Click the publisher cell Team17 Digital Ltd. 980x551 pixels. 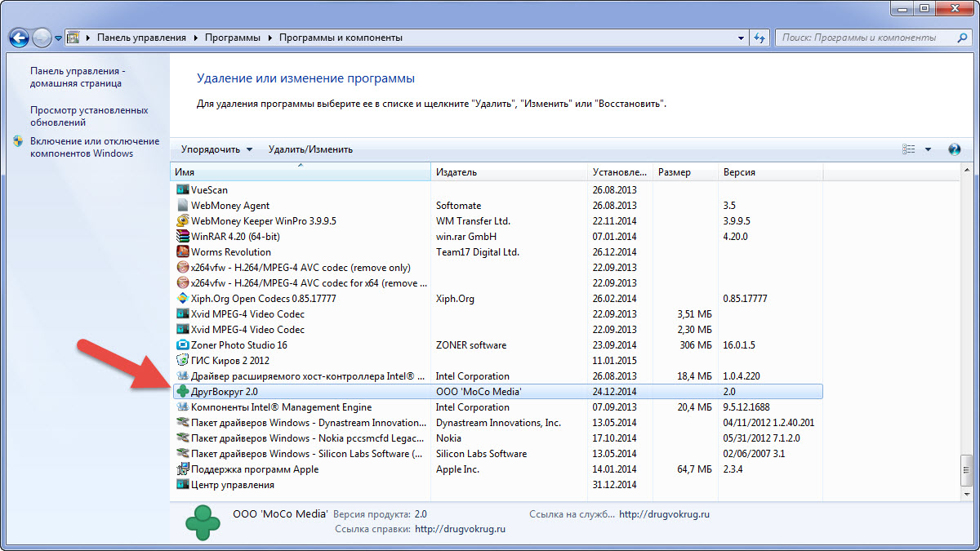[478, 252]
